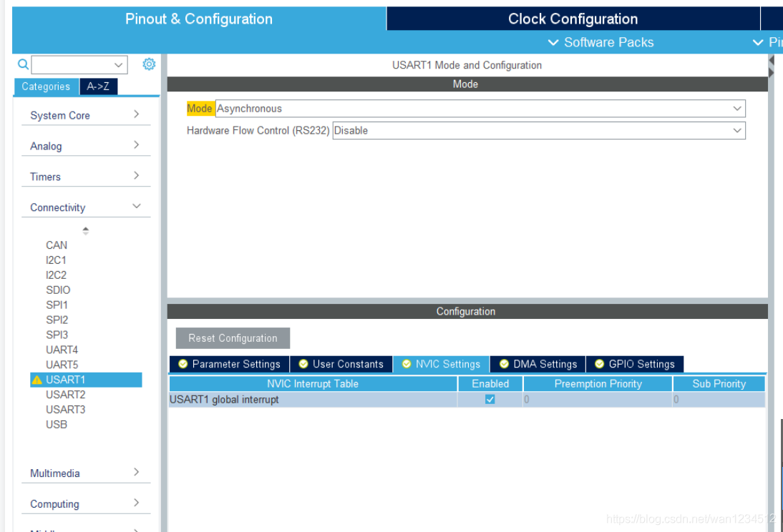Open the gear settings icon
The height and width of the screenshot is (532, 783).
pyautogui.click(x=149, y=64)
